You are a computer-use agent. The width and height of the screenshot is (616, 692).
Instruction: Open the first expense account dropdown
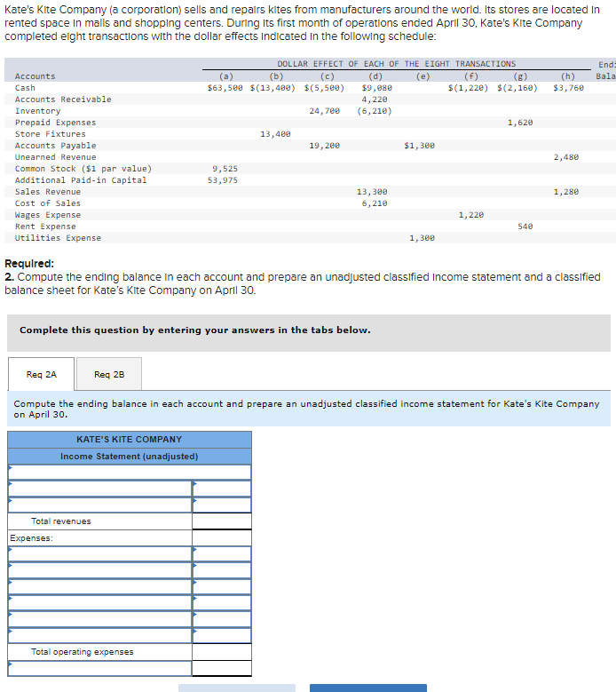pos(99,553)
